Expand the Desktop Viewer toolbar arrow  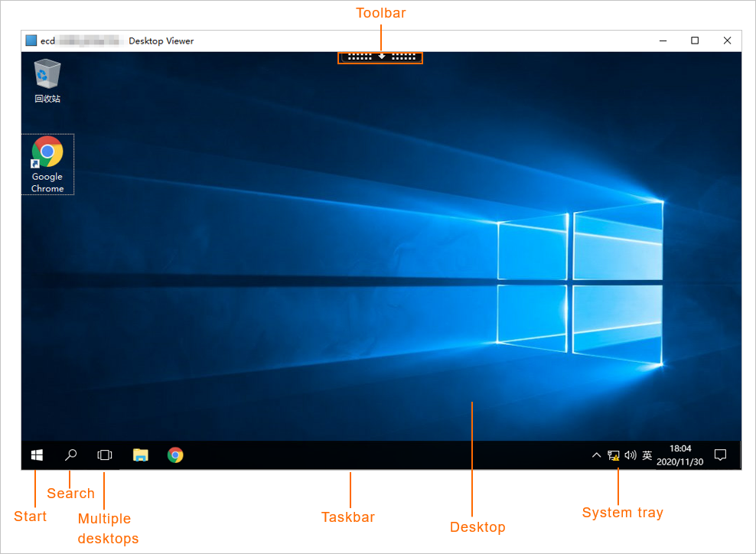point(381,57)
